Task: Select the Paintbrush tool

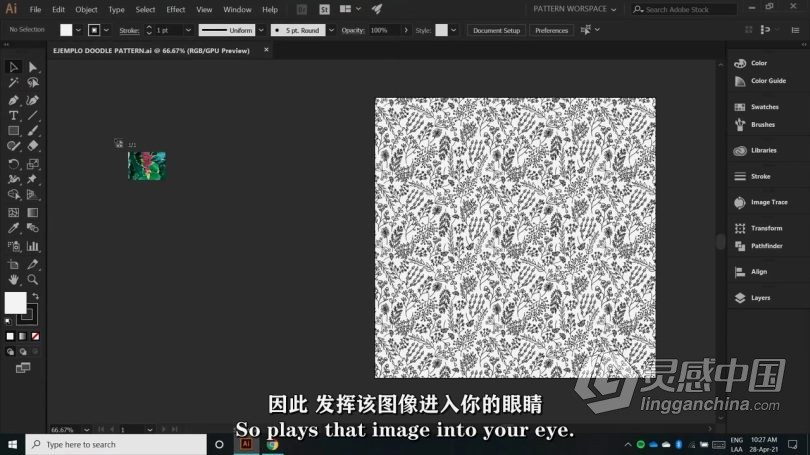Action: click(33, 131)
